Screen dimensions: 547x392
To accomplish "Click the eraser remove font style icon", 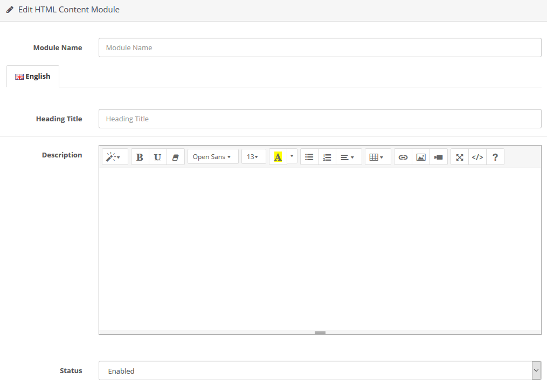I will (x=175, y=157).
